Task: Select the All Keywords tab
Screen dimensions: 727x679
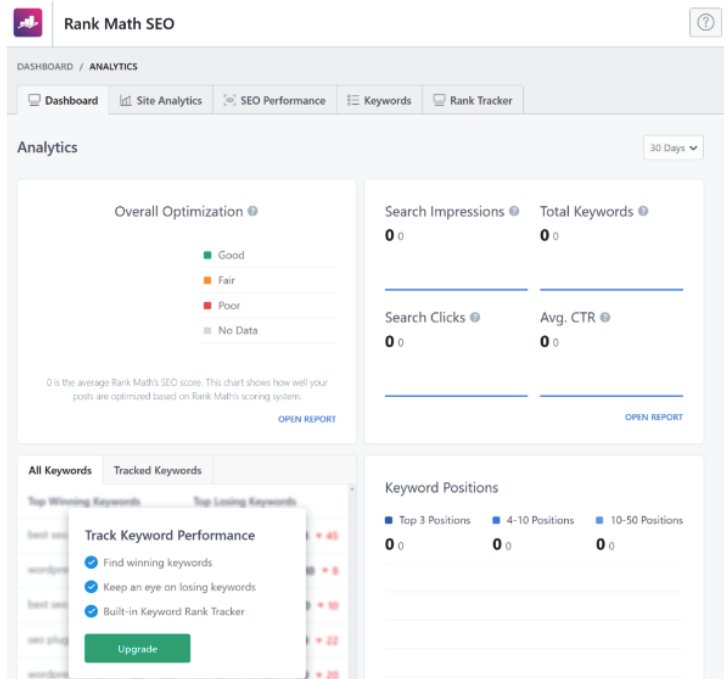Action: [x=60, y=470]
